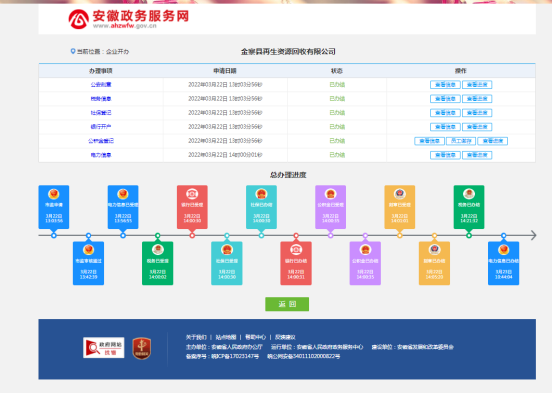This screenshot has width=553, height=393.
Task: Click the emblem icon on 市监申请 card
Action: coord(54,194)
